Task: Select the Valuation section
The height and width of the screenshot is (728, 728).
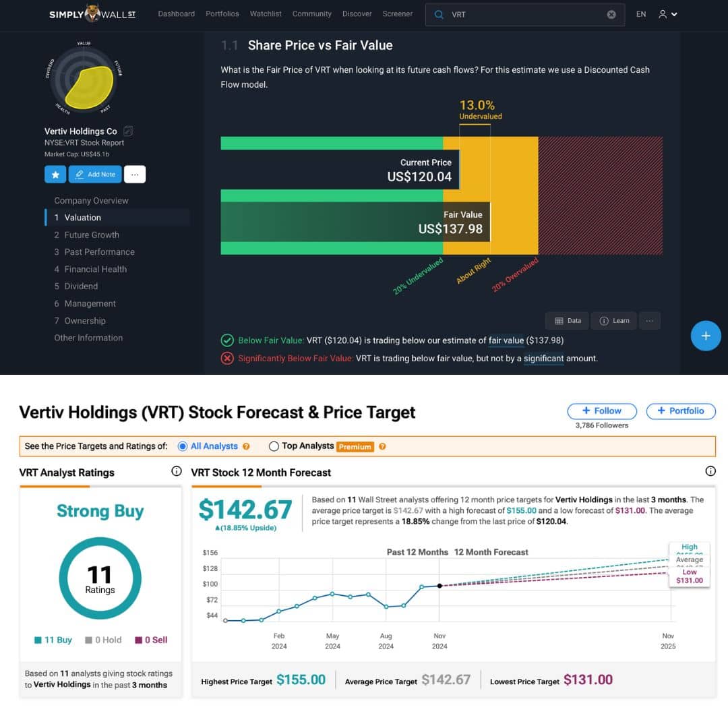Action: point(117,218)
